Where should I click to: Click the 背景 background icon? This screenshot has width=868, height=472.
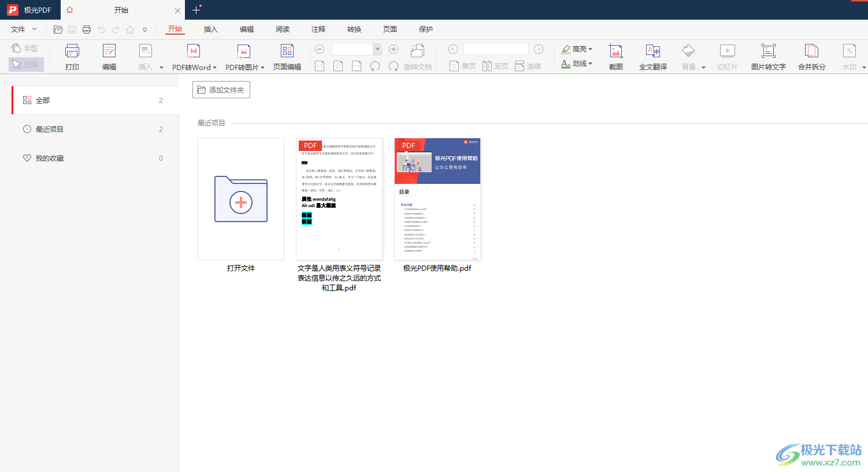[x=688, y=51]
